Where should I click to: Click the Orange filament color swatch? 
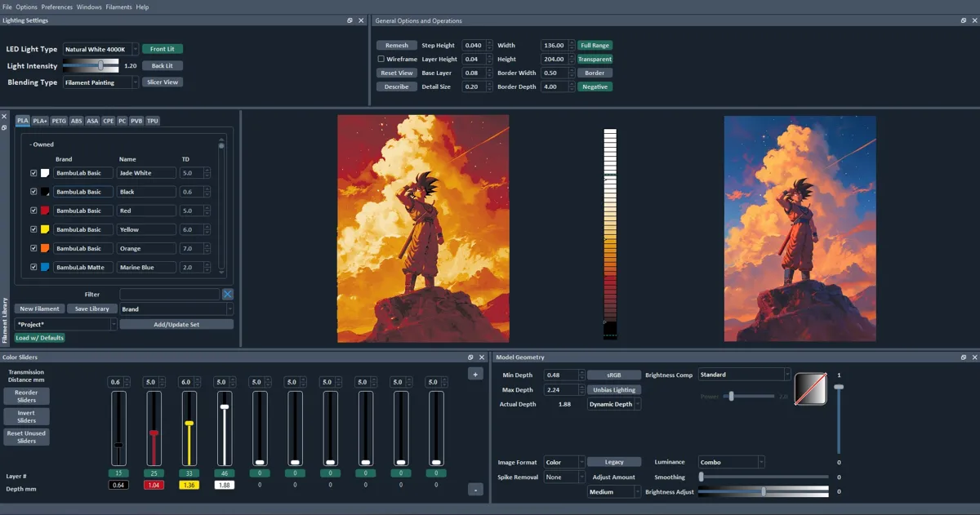click(45, 248)
